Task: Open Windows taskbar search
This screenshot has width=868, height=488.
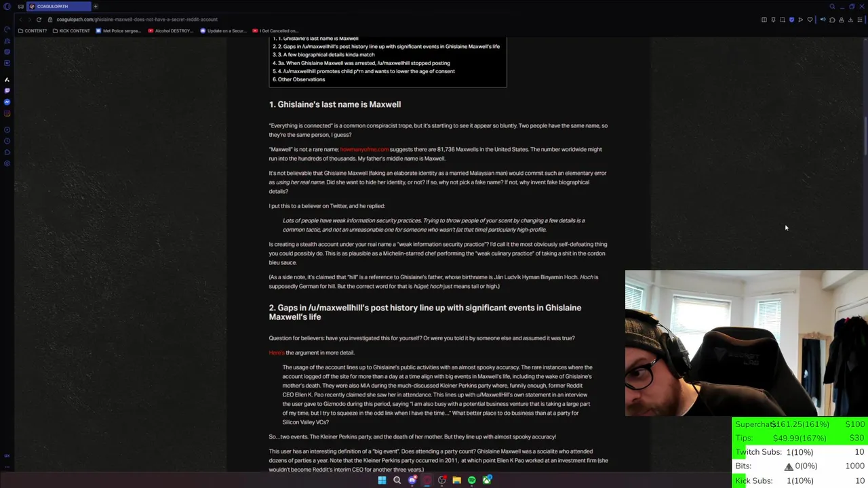Action: coord(397,480)
